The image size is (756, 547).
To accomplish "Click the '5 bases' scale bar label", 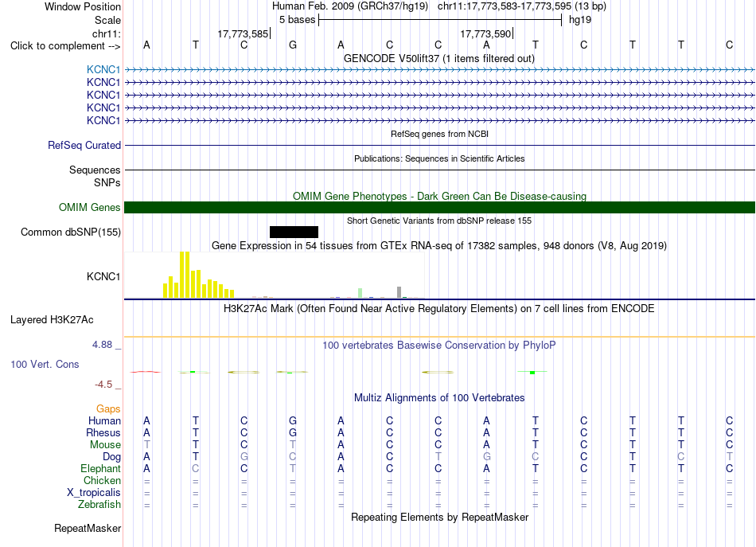I will click(297, 20).
